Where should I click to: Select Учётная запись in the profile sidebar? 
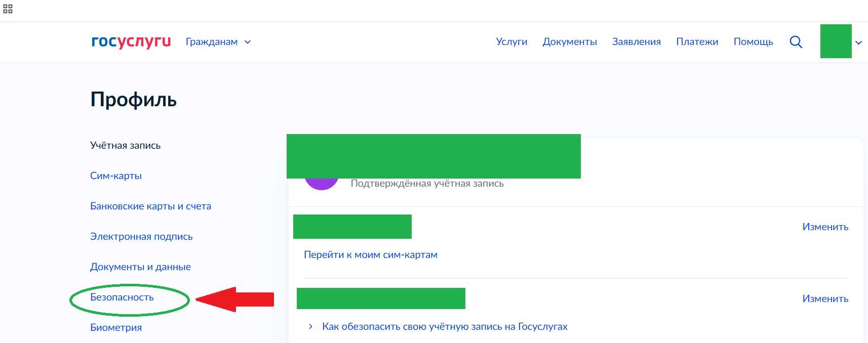125,146
